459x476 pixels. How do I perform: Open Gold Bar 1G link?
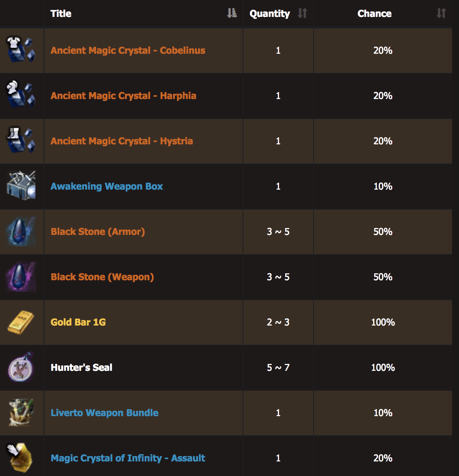78,322
